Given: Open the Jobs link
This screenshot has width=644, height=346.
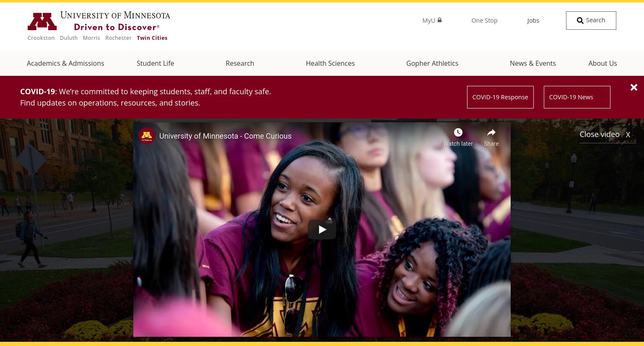Looking at the screenshot, I should pos(533,21).
